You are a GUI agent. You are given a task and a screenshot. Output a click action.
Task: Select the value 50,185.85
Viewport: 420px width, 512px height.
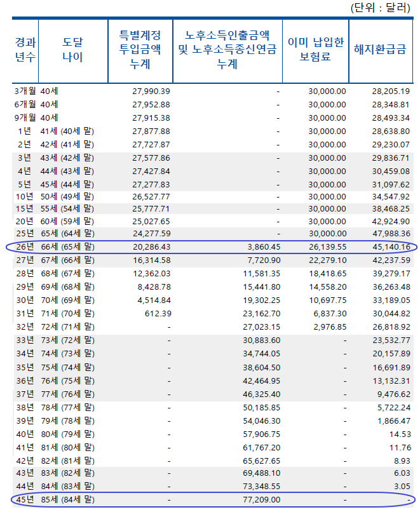point(262,408)
